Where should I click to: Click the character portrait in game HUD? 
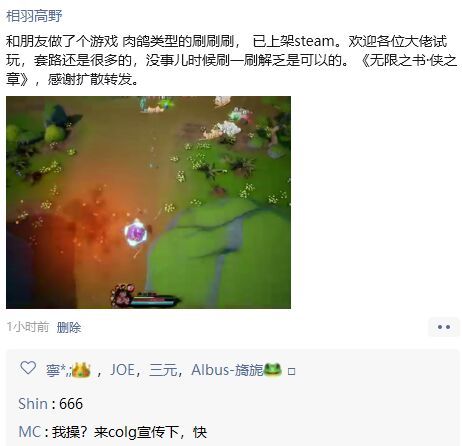click(122, 295)
